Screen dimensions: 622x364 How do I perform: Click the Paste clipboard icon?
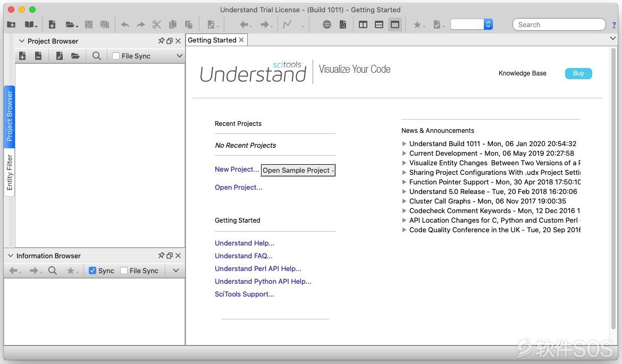[x=188, y=24]
